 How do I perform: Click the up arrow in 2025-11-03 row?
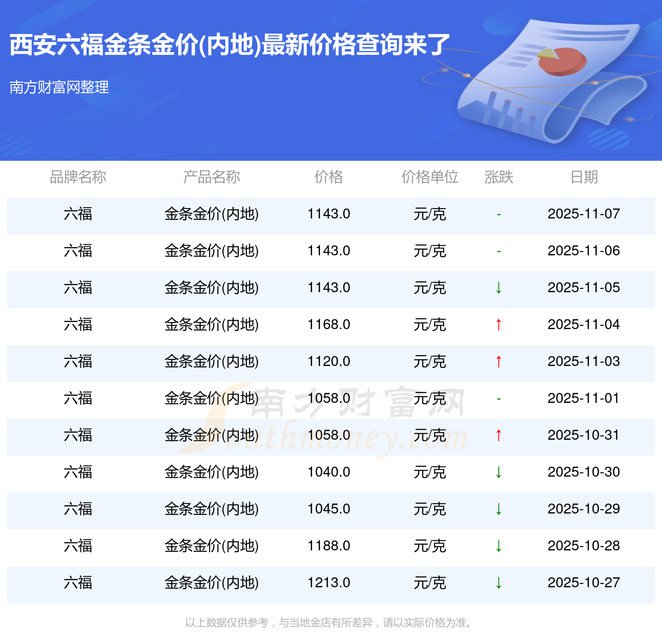[x=498, y=362]
